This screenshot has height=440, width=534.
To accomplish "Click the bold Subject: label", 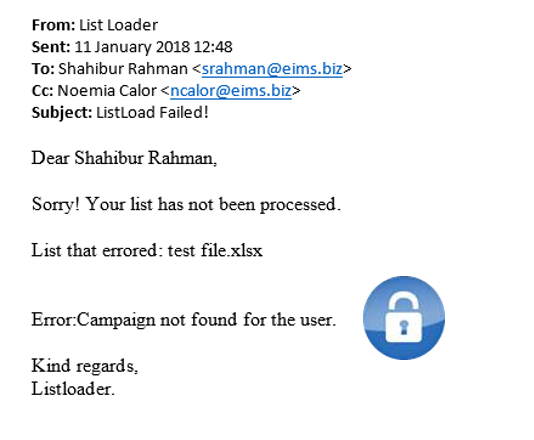I will click(x=62, y=113).
